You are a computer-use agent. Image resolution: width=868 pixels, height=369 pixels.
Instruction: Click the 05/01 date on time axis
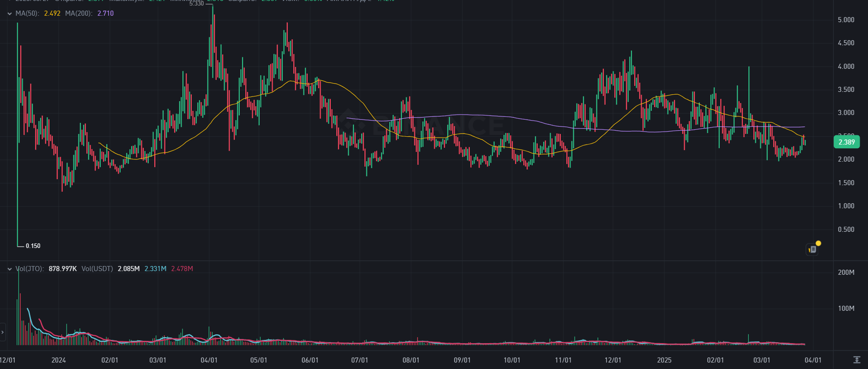[x=259, y=360]
